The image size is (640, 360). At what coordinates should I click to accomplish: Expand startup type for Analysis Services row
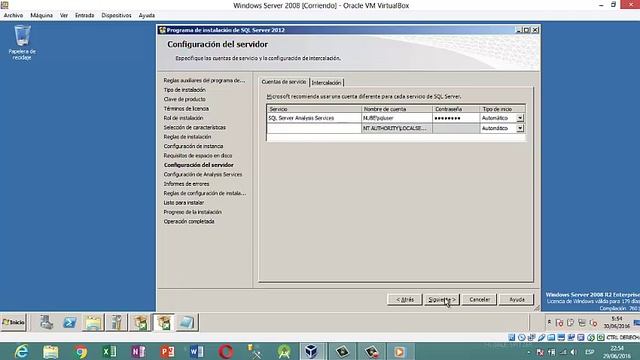click(520, 118)
